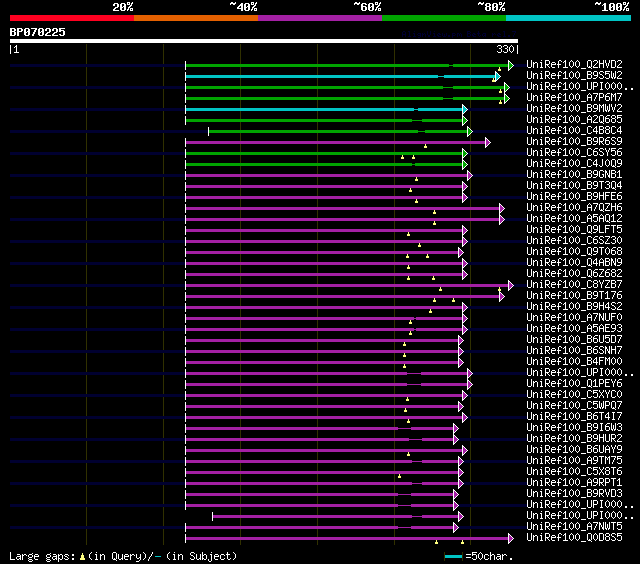The image size is (640, 564).
Task: Select the UniRef100_Q0D8S5 label
Action: coord(574,538)
